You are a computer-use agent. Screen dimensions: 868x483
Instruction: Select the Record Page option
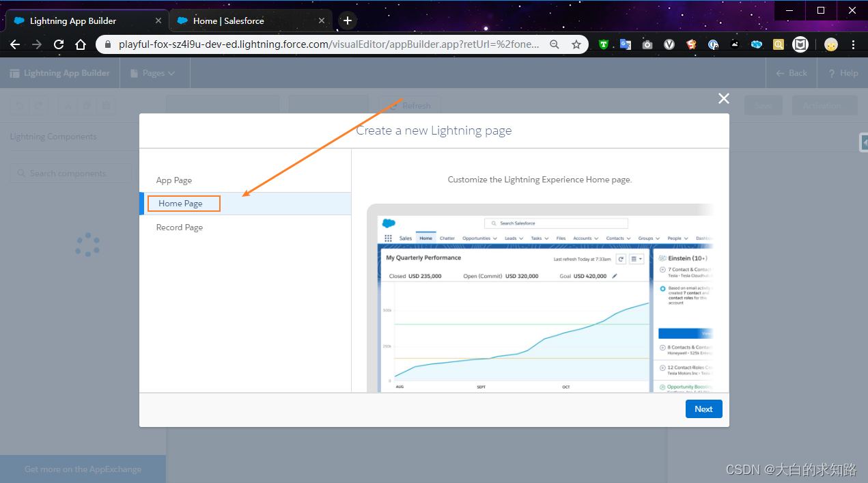click(245, 227)
